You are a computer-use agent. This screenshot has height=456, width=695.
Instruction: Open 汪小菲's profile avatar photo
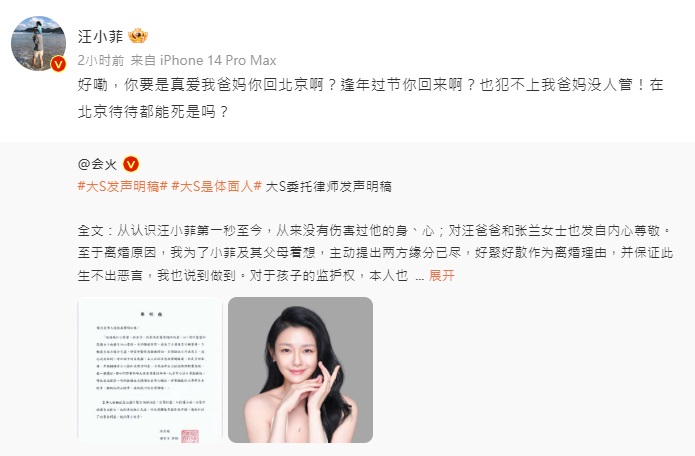tap(39, 43)
